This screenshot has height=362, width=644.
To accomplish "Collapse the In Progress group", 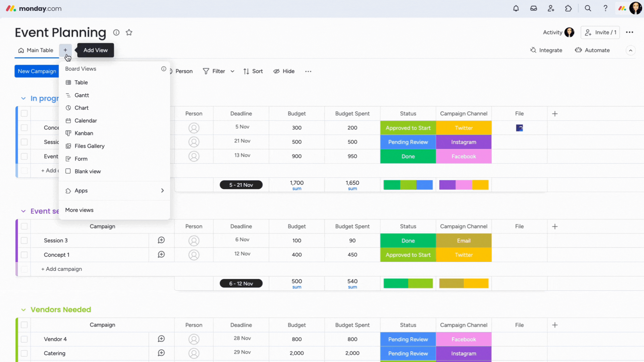I will [22, 98].
